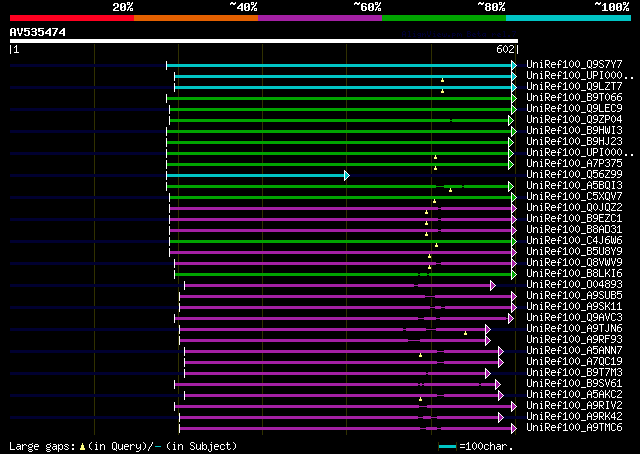
Task: Select the UniRef100_B8LKI6 label
Action: coord(574,274)
